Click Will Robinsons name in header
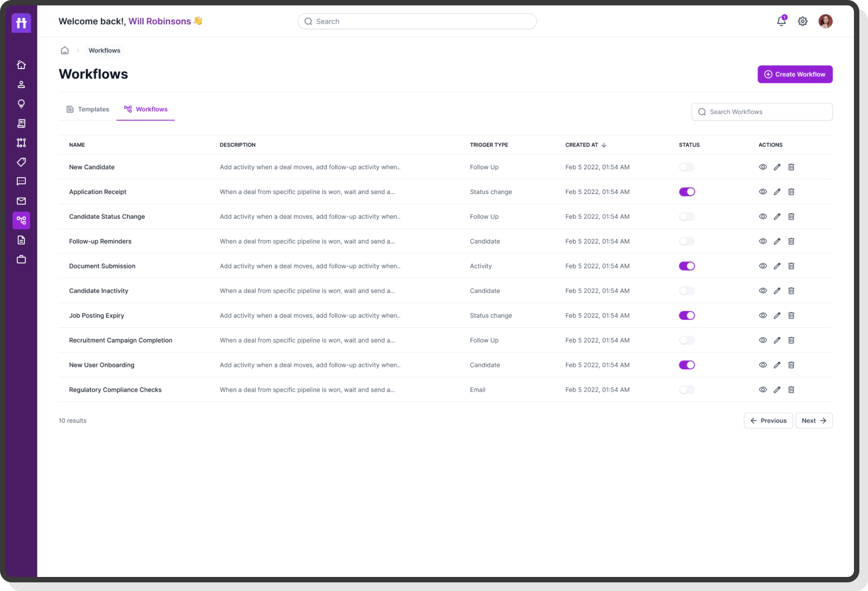Image resolution: width=868 pixels, height=591 pixels. [x=159, y=21]
